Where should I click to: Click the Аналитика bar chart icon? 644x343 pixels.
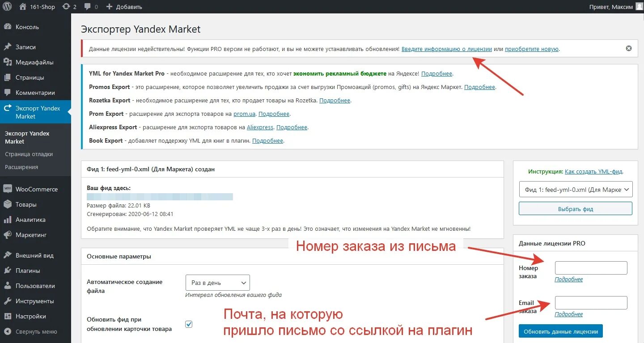click(8, 220)
